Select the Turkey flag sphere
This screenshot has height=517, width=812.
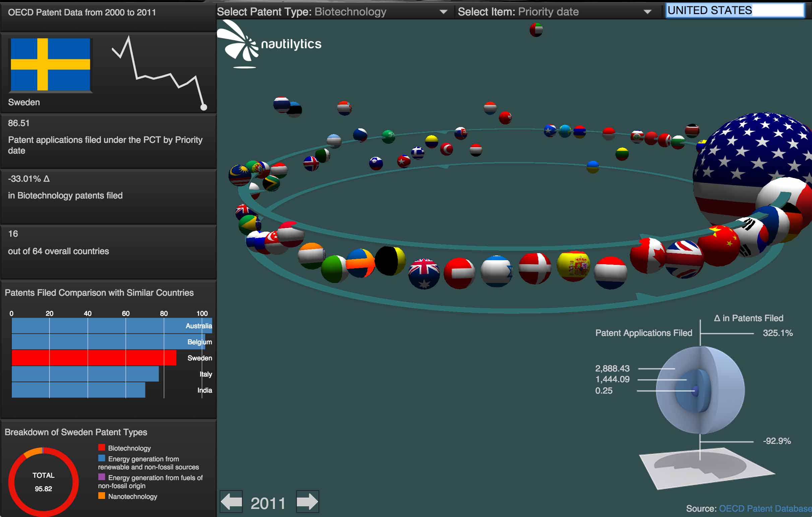446,149
